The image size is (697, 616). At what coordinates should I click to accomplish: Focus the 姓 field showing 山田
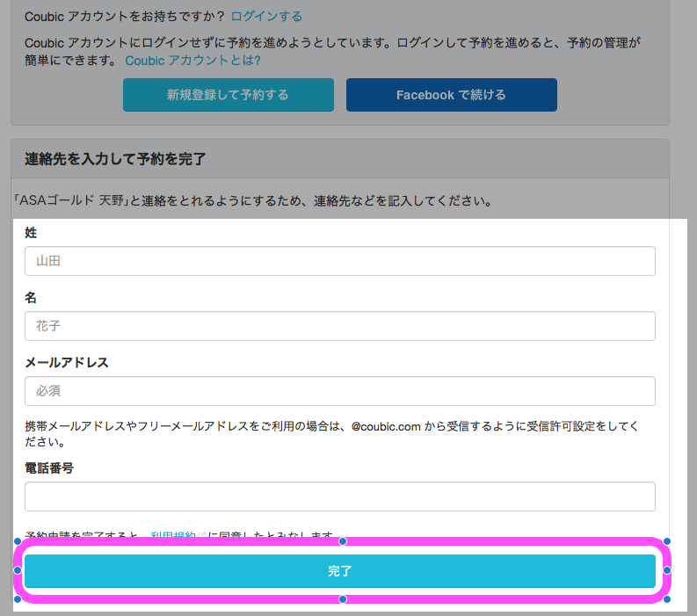click(340, 261)
